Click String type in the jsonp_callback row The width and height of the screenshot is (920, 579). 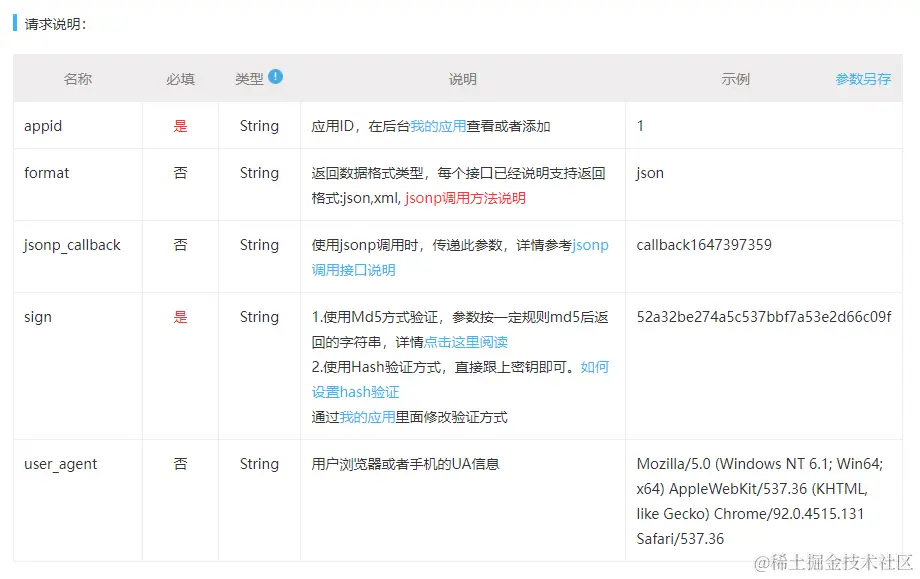coord(259,245)
